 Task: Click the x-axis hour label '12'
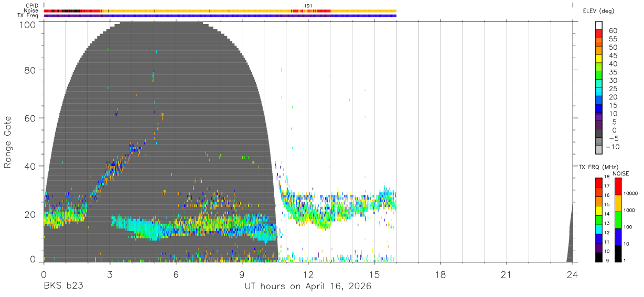(308, 274)
